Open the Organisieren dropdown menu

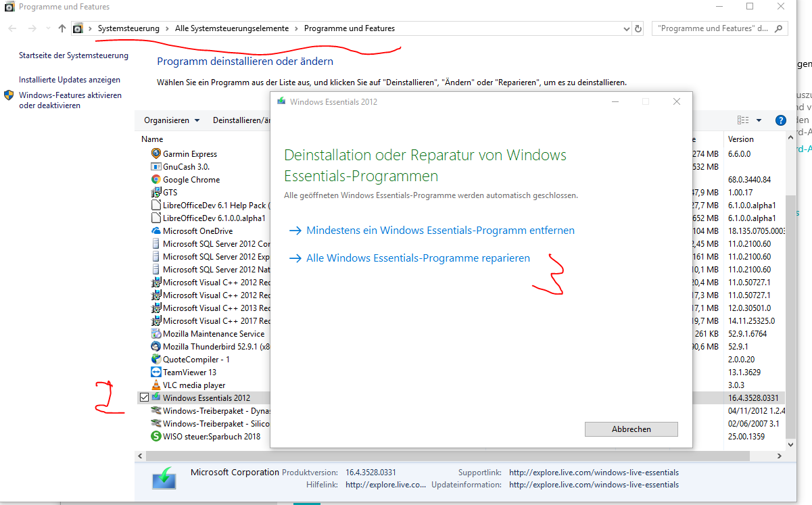tap(172, 120)
